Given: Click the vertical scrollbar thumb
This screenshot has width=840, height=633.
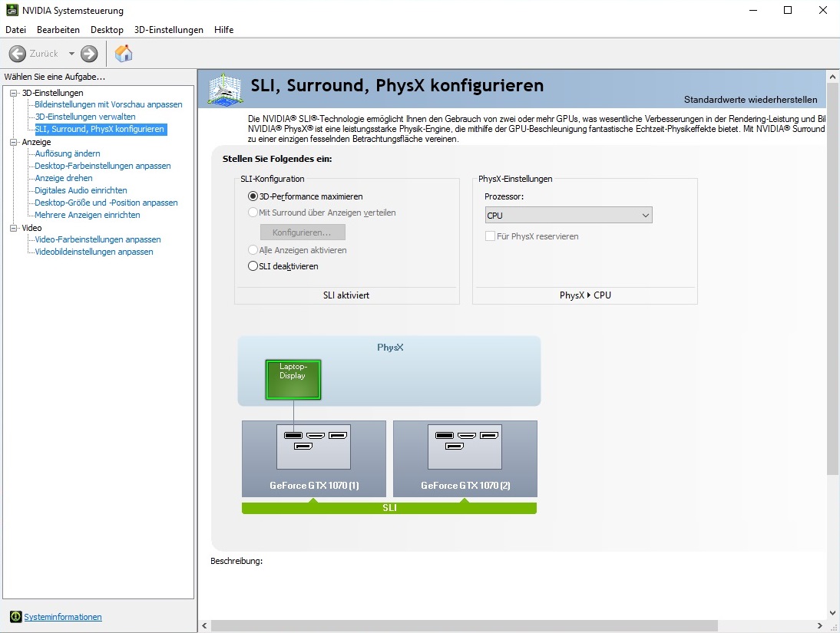Looking at the screenshot, I should pos(832,279).
